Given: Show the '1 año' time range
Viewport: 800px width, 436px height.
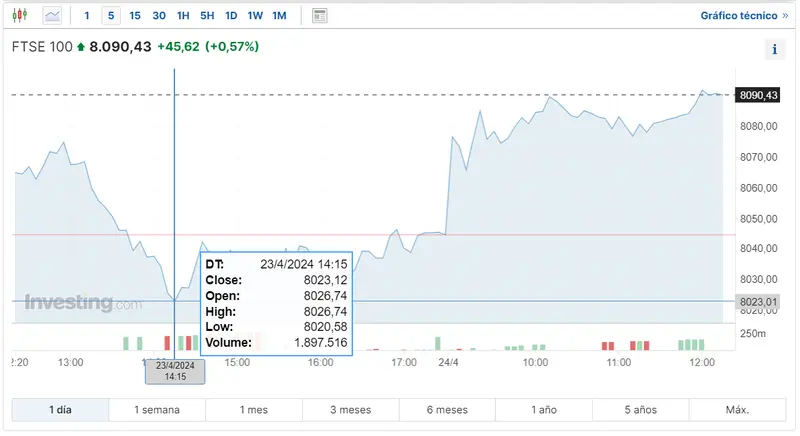Looking at the screenshot, I should (x=543, y=410).
